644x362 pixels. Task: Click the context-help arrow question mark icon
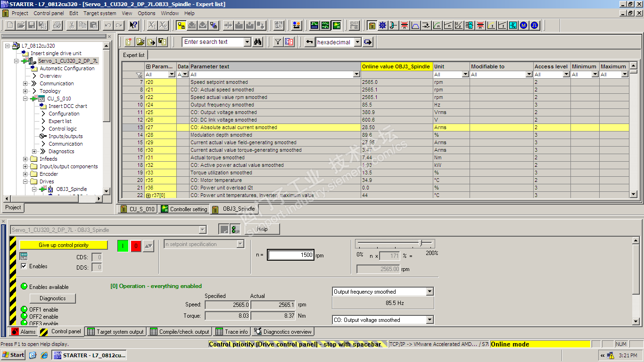tap(133, 25)
